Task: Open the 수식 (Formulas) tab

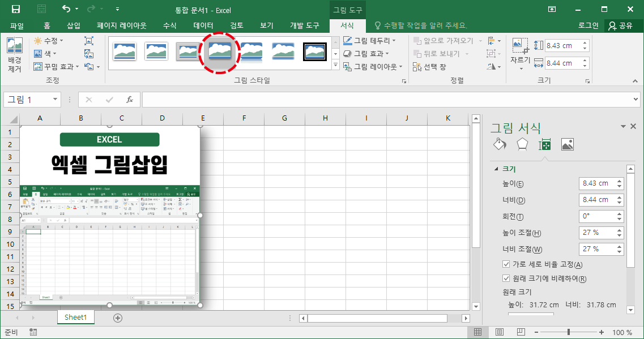Action: [x=169, y=25]
